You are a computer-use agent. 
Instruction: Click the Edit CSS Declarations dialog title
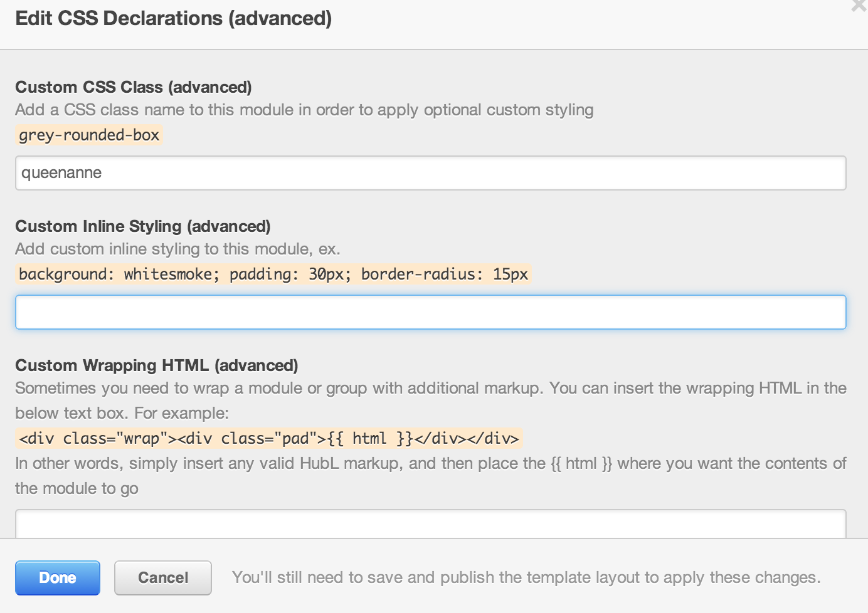(x=174, y=19)
